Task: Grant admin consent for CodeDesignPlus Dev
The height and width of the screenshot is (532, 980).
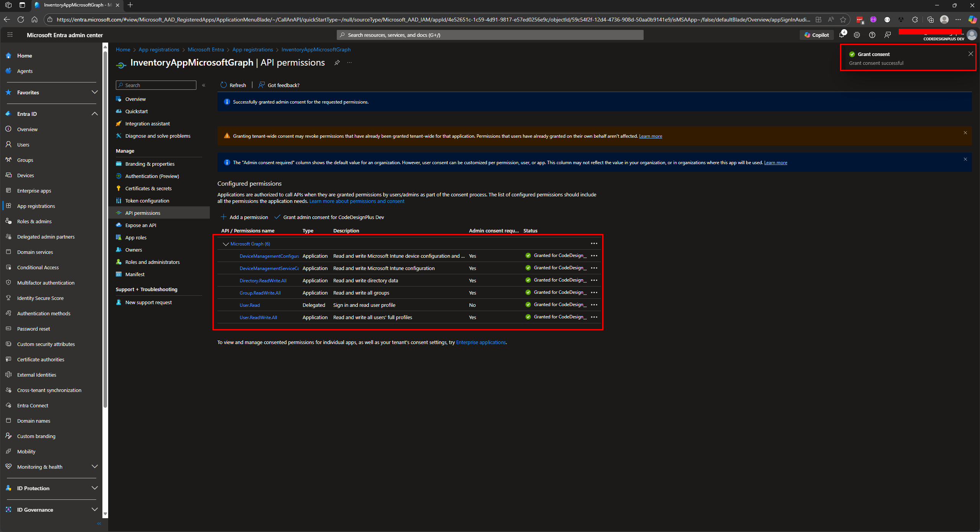Action: 329,217
